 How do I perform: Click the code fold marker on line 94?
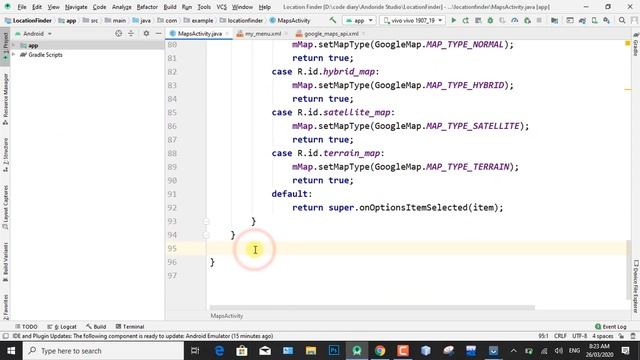[206, 235]
